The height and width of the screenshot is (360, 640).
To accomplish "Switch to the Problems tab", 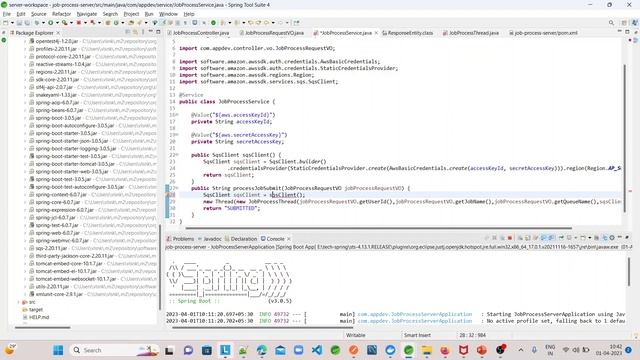I will coord(180,239).
